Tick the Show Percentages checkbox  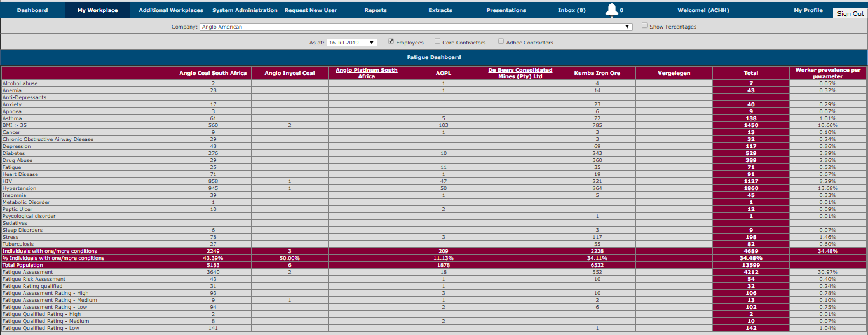644,25
